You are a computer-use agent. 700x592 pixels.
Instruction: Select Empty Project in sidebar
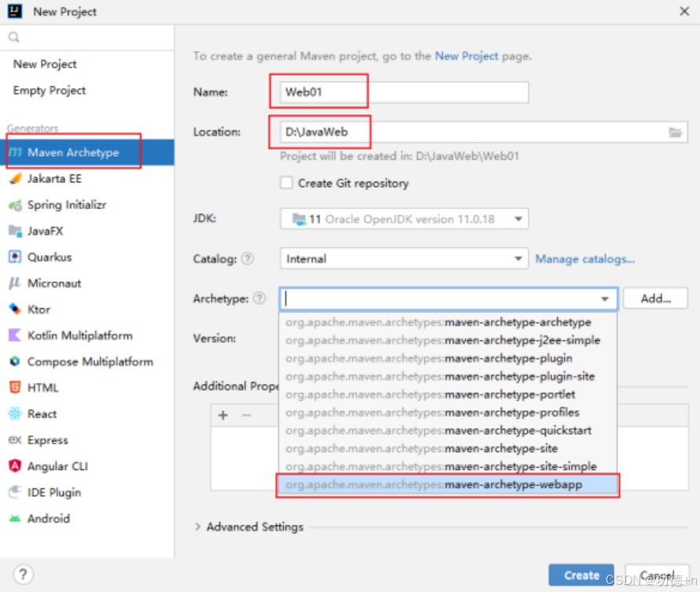(x=87, y=90)
